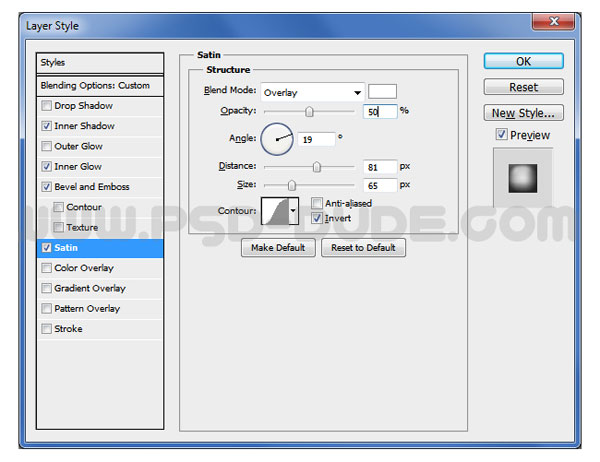Click the Opacity slider handle
Viewport: 600px width, 462px height.
point(309,112)
